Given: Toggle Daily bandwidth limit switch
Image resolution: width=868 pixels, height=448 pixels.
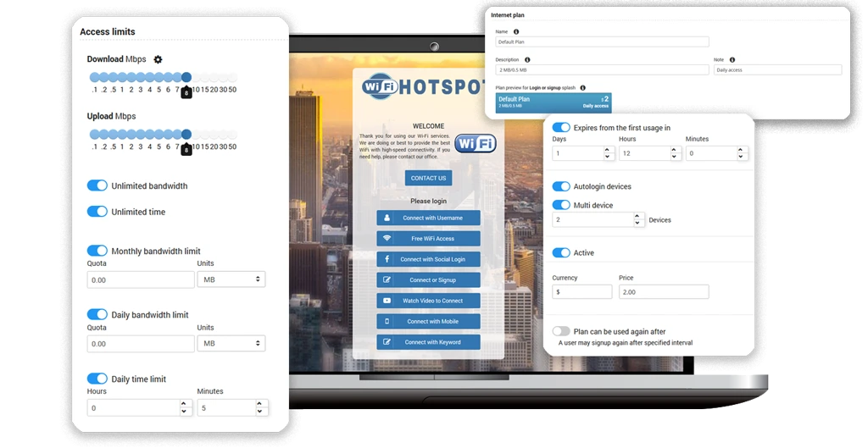Looking at the screenshot, I should tap(97, 314).
